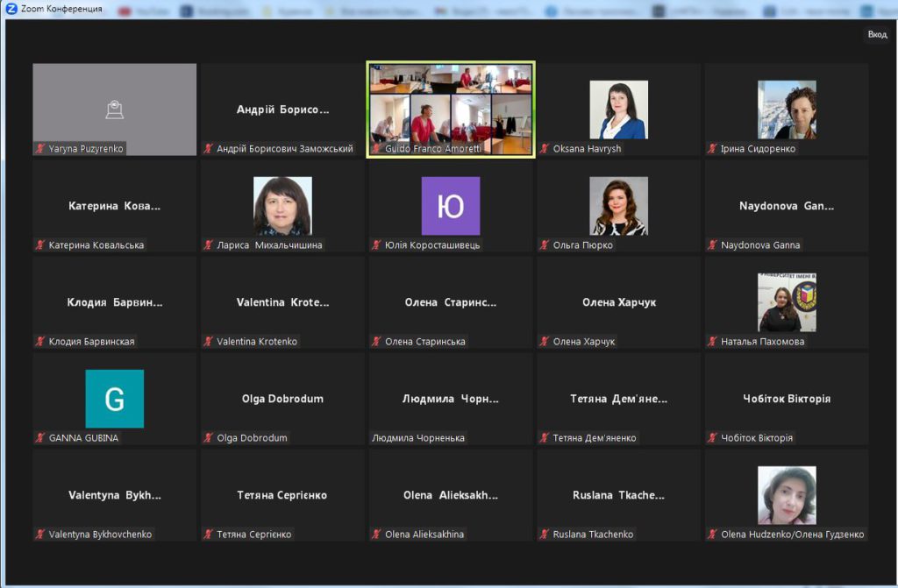The height and width of the screenshot is (588, 898).
Task: Click the camera placeholder icon in Yaryna Puzyrenko's tile
Action: [x=114, y=110]
